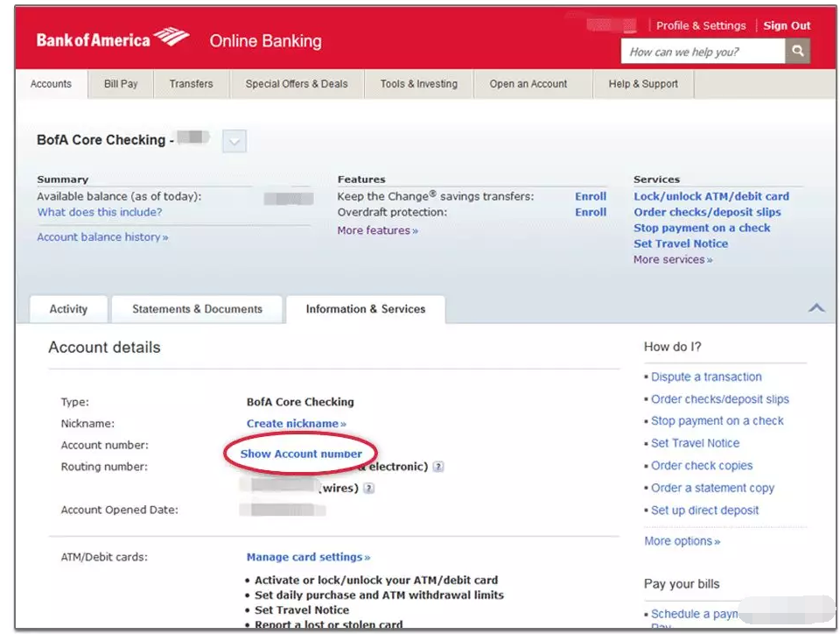The height and width of the screenshot is (634, 840).
Task: Click help icon beside wires routing number
Action: 369,489
